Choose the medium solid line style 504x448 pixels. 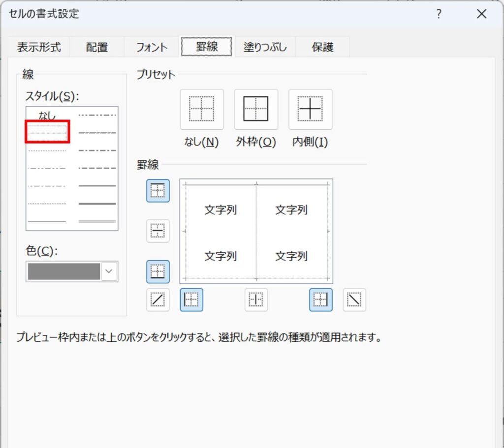97,185
